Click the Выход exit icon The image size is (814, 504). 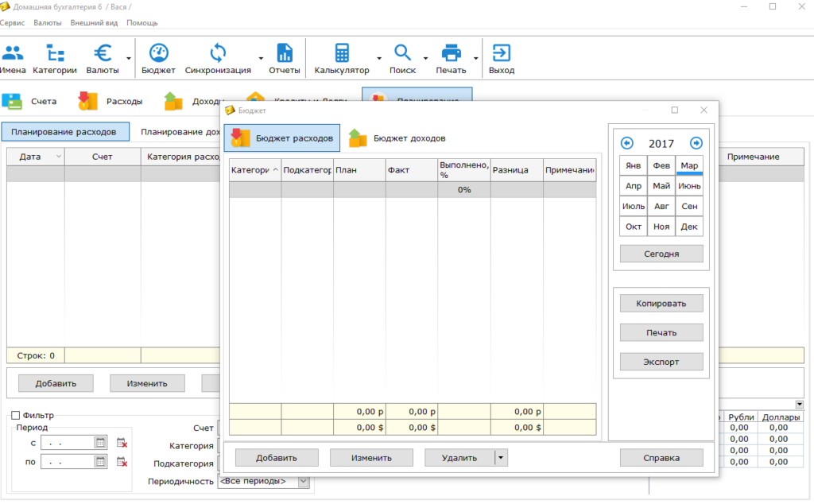click(x=502, y=54)
